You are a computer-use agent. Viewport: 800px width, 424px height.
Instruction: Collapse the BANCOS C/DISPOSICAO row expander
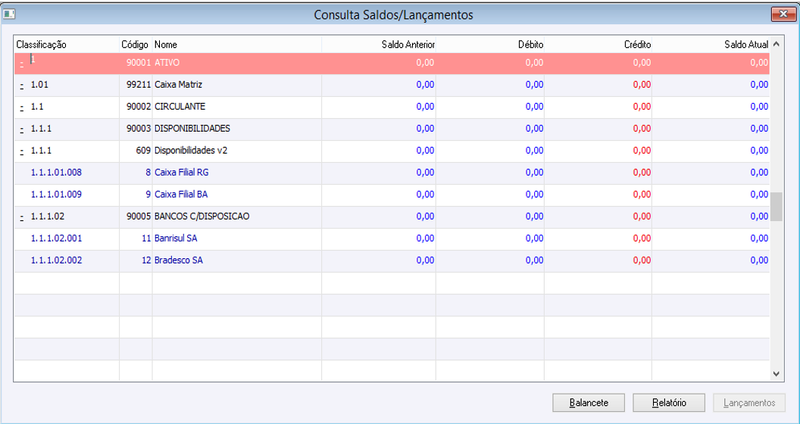(22, 217)
